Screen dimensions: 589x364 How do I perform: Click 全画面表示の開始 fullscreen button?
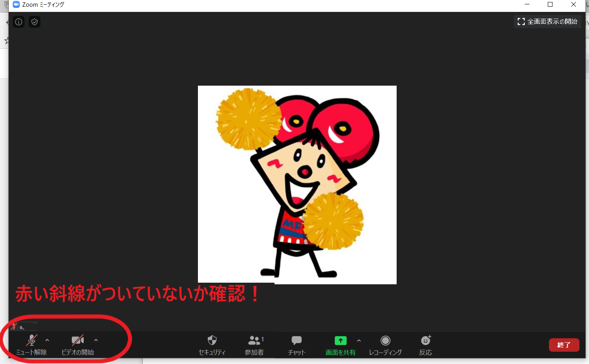coord(547,21)
